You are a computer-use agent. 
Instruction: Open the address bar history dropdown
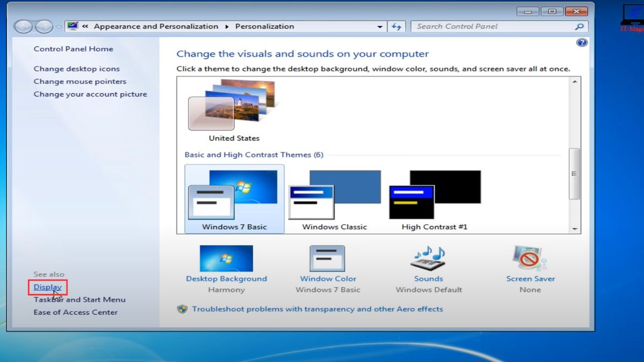[x=380, y=26]
